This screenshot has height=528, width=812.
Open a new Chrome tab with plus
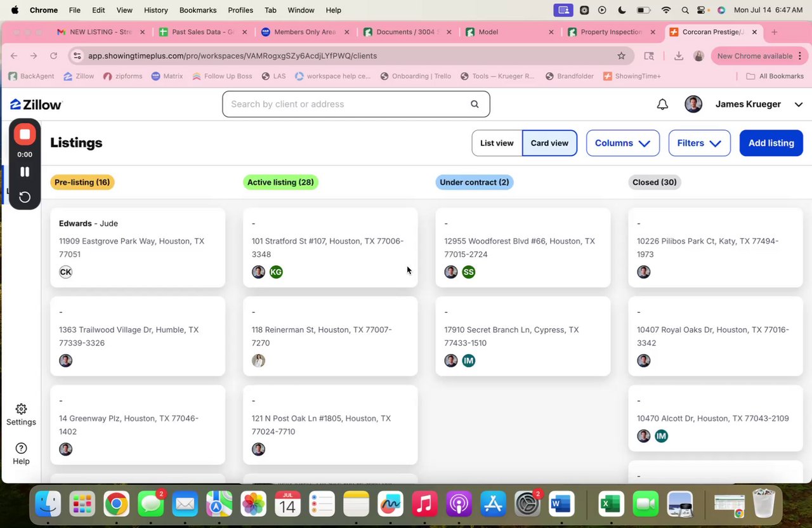coord(774,32)
